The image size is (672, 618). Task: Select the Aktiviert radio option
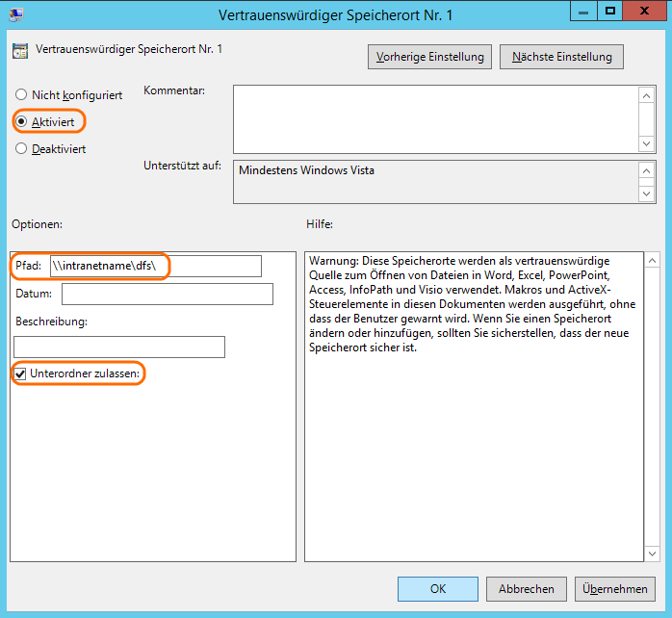pos(21,122)
